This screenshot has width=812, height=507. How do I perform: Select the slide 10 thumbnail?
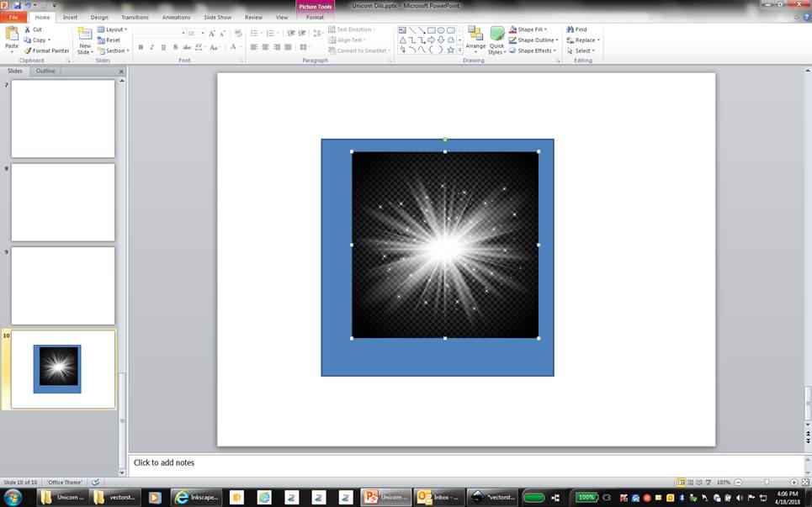62,369
